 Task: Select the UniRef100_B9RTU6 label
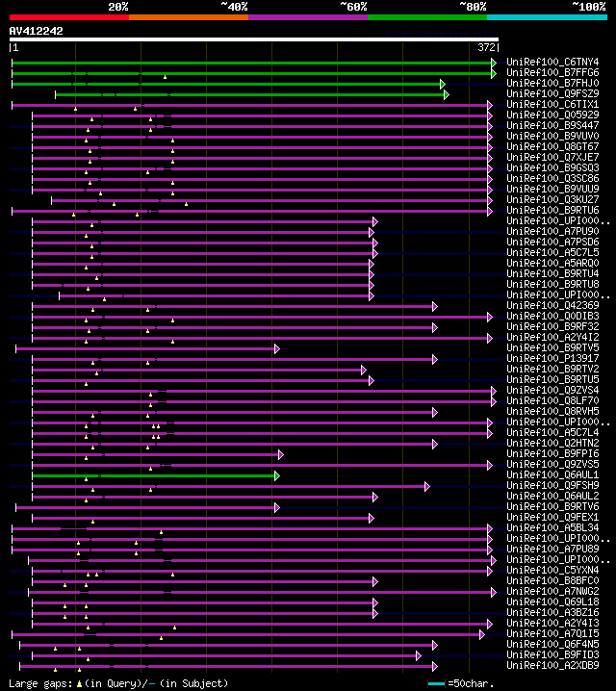552,210
